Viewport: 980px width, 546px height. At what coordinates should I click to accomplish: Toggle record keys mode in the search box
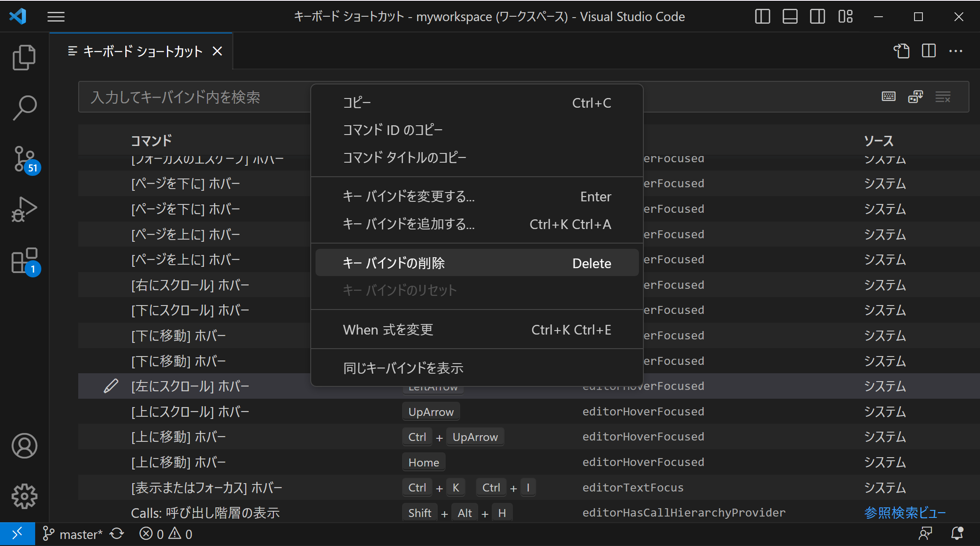coord(889,97)
